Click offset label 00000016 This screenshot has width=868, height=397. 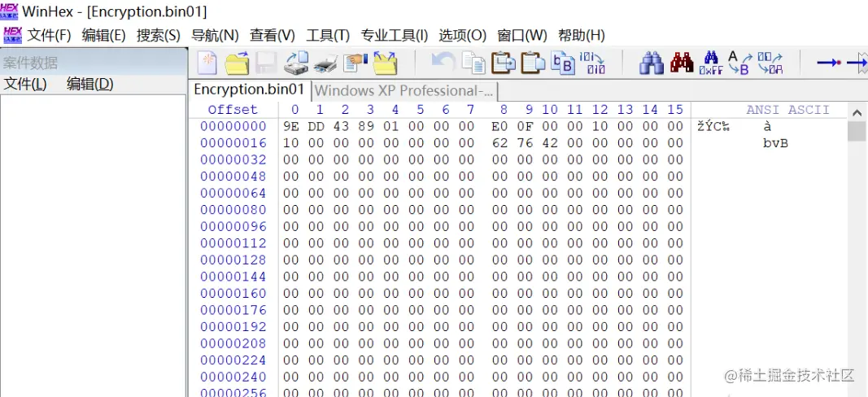click(233, 143)
